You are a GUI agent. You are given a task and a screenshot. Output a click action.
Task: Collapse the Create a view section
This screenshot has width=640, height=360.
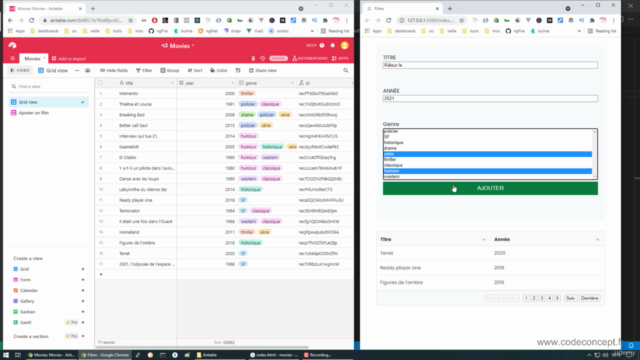click(28, 258)
